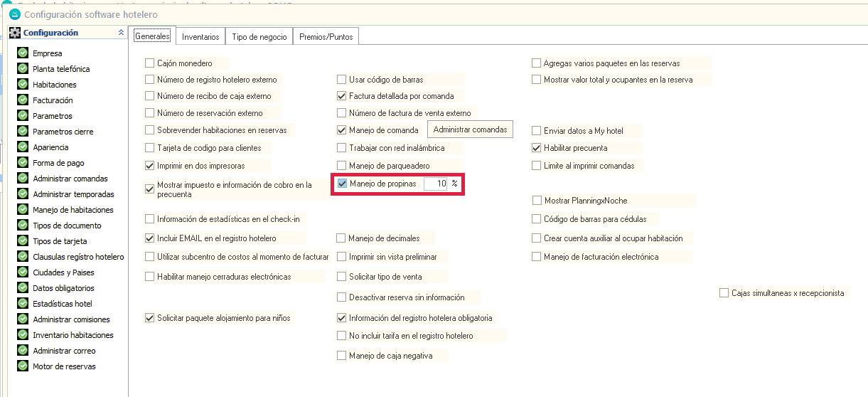Open Manejo de habitaciones in sidebar

click(73, 210)
